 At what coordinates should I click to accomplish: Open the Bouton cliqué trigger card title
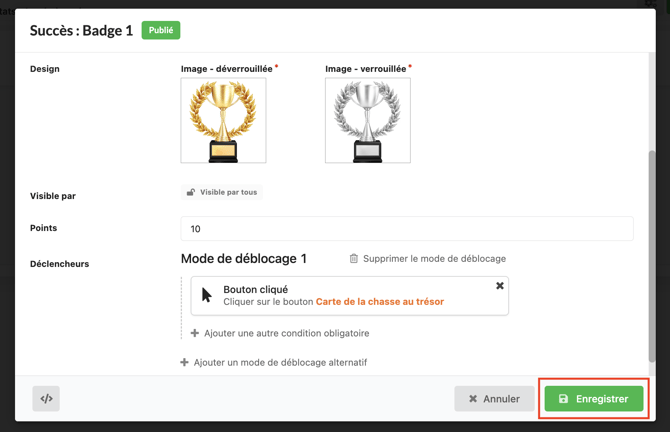(256, 289)
